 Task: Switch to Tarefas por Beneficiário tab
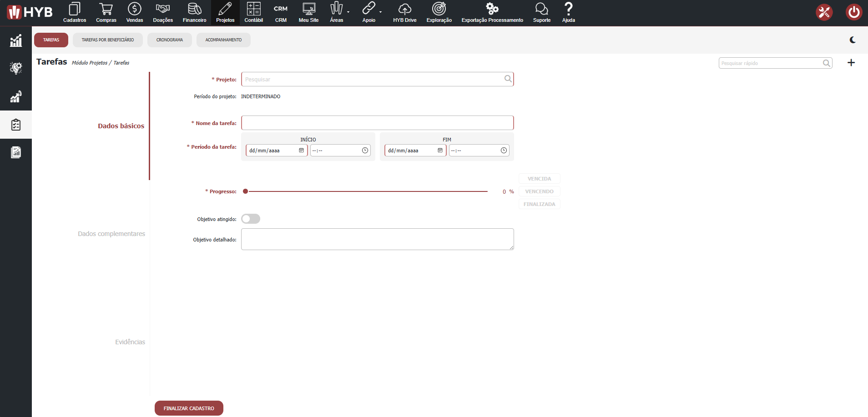pyautogui.click(x=108, y=40)
